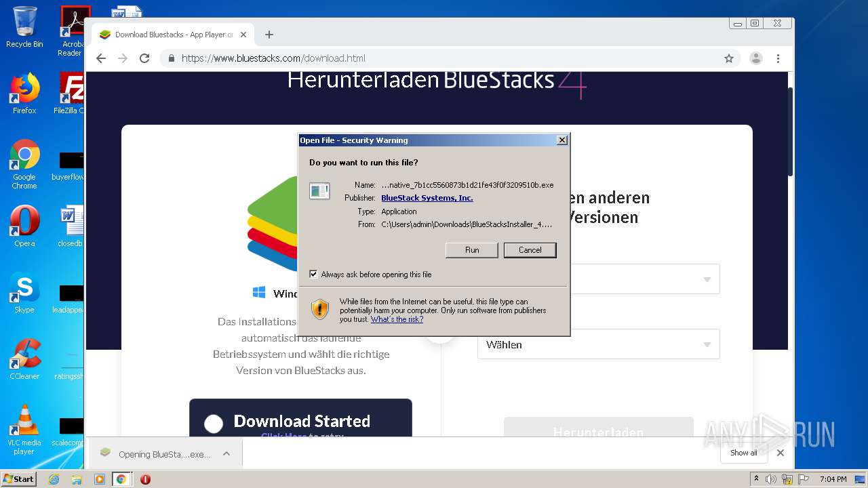Open VLC media player shortcut
The image size is (868, 488).
pyautogui.click(x=24, y=430)
